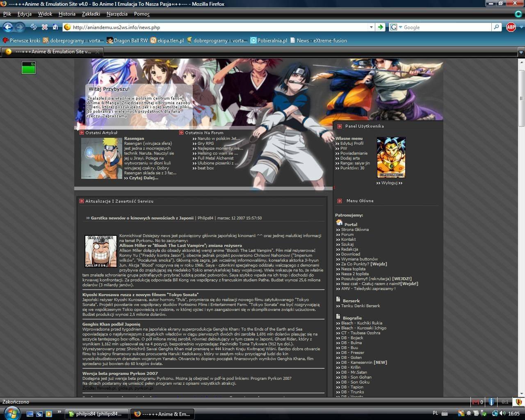Screen dimensions: 525x420
Task: Open the Dragon Ball RW bookmark
Action: click(127, 40)
